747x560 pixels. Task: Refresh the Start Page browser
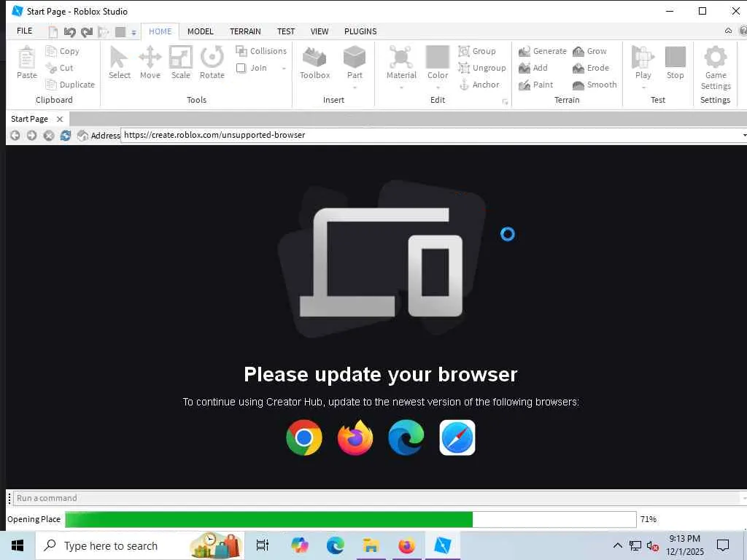pyautogui.click(x=65, y=135)
